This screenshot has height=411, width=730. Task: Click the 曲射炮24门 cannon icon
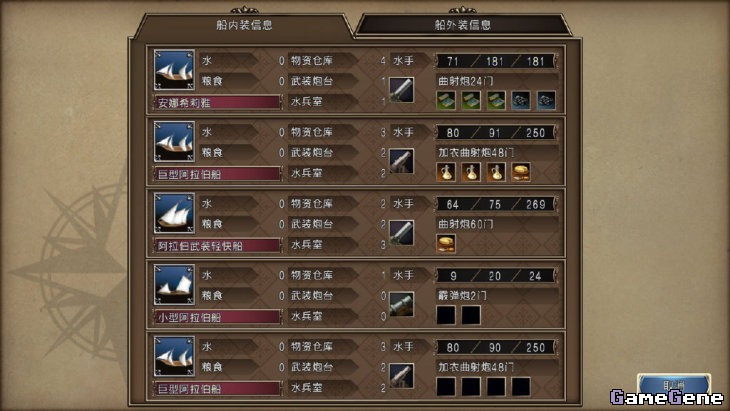401,90
